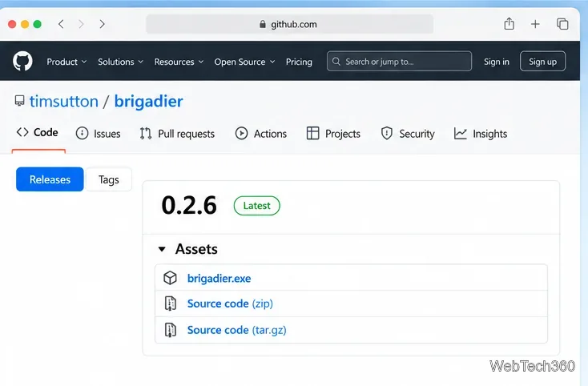Click the zip file icon for Source code (zip)
Image resolution: width=588 pixels, height=386 pixels.
tap(171, 304)
